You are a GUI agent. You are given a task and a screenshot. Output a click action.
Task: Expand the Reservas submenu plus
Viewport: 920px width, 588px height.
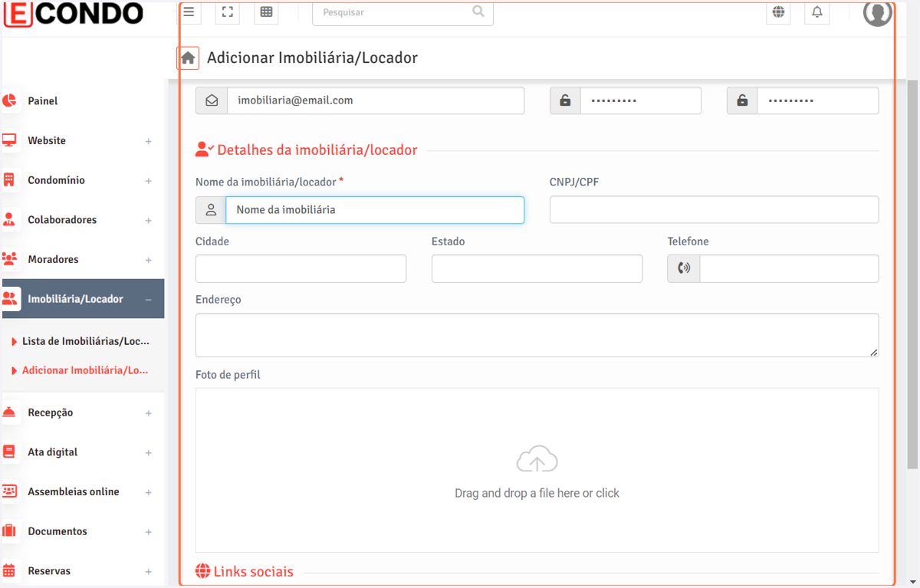point(149,572)
